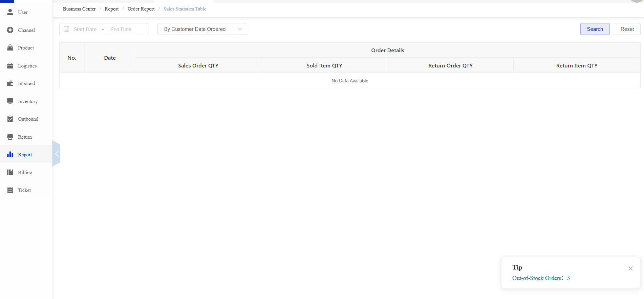The height and width of the screenshot is (299, 644).
Task: Click Sales Statistics Table breadcrumb
Action: click(x=185, y=9)
